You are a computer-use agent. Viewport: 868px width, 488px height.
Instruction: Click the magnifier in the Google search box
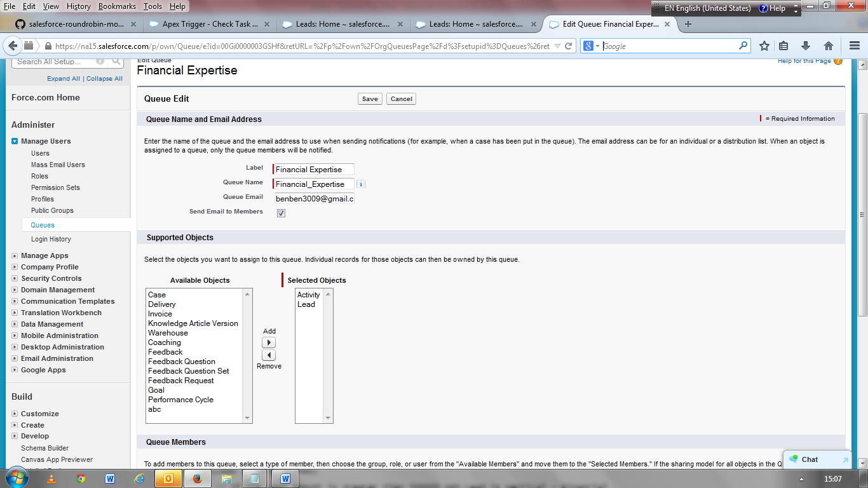[743, 46]
